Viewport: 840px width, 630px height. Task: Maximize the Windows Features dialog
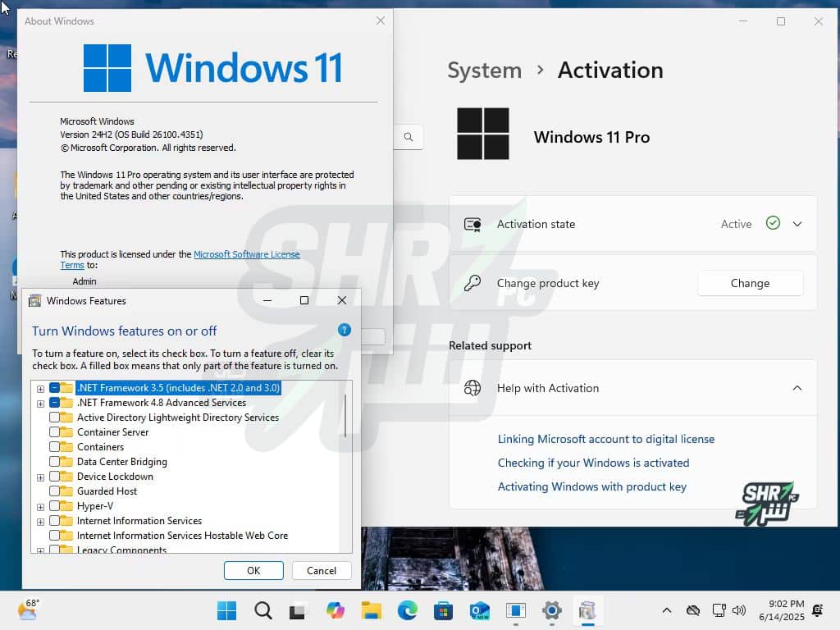(x=304, y=300)
